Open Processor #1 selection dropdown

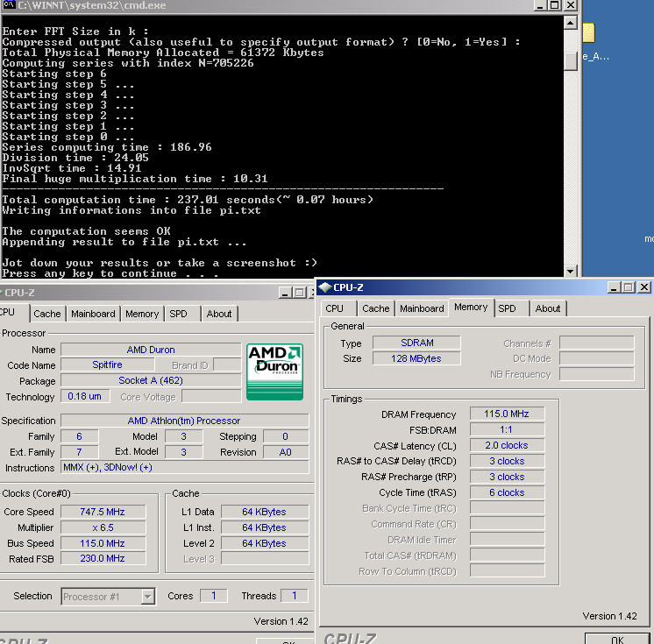pyautogui.click(x=147, y=597)
